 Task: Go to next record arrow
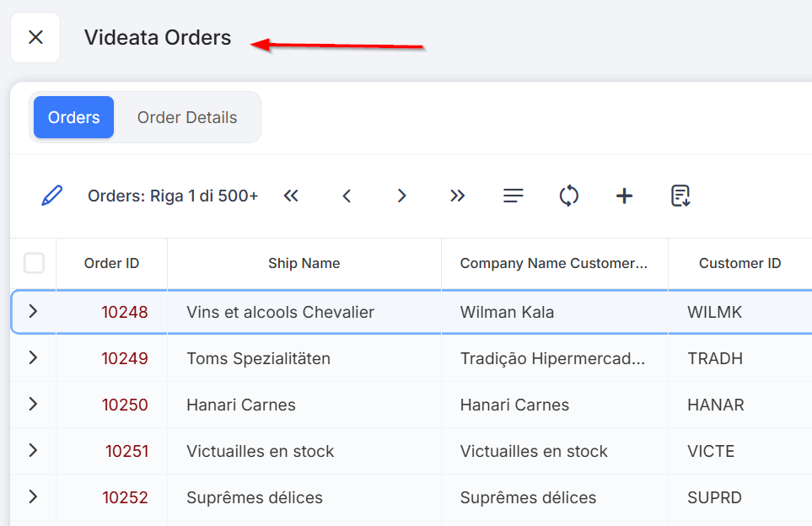[x=402, y=196]
